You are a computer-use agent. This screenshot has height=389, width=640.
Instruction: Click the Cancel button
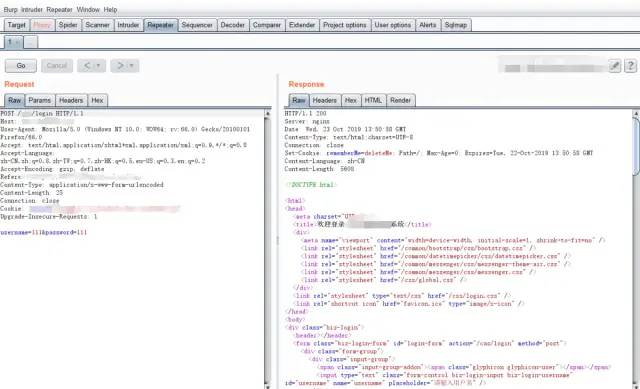(57, 66)
